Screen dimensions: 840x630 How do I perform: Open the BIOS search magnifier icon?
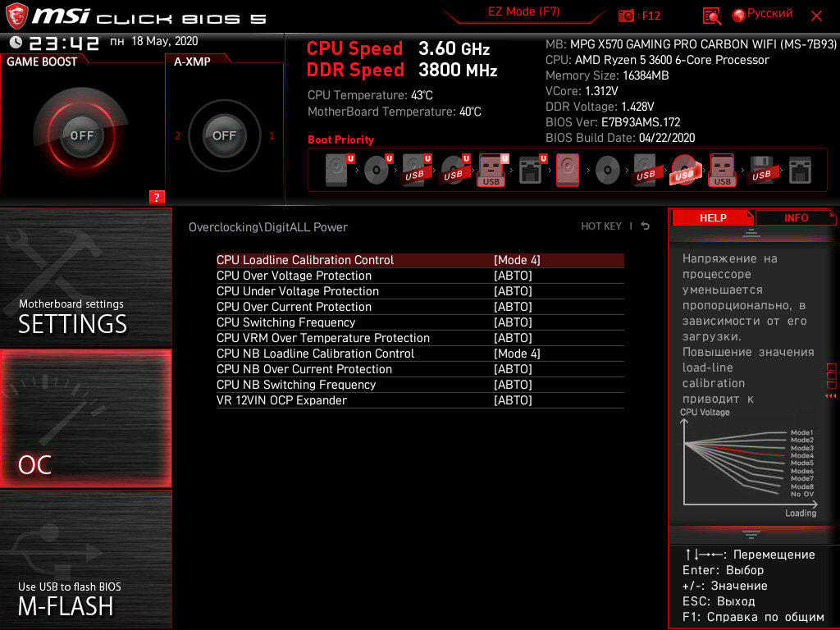pos(711,16)
